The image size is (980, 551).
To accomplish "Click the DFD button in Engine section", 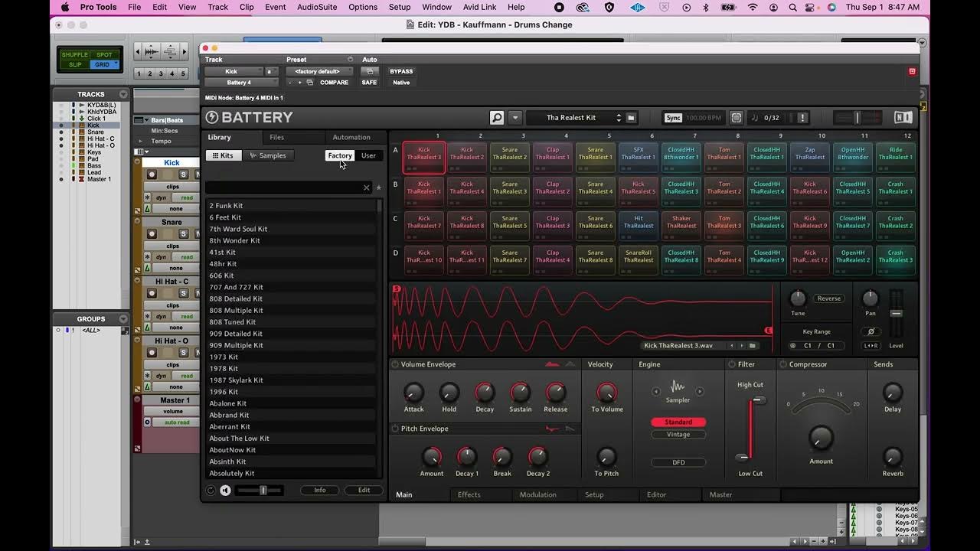I will [678, 462].
